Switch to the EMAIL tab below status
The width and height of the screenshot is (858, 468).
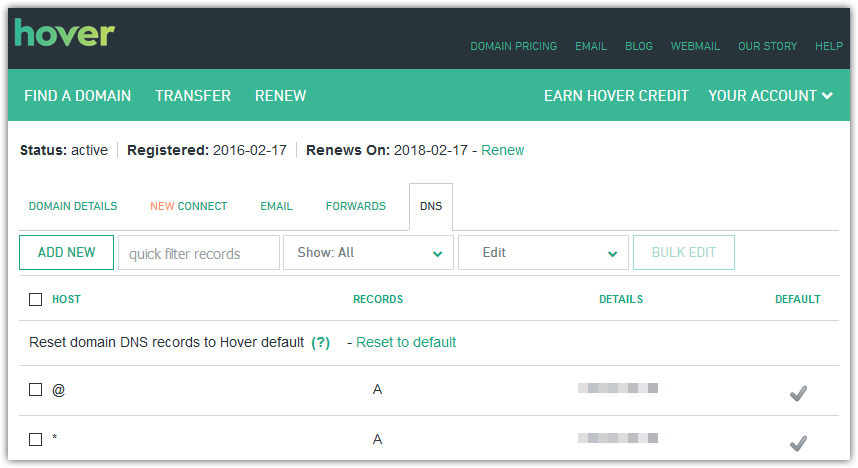276,206
